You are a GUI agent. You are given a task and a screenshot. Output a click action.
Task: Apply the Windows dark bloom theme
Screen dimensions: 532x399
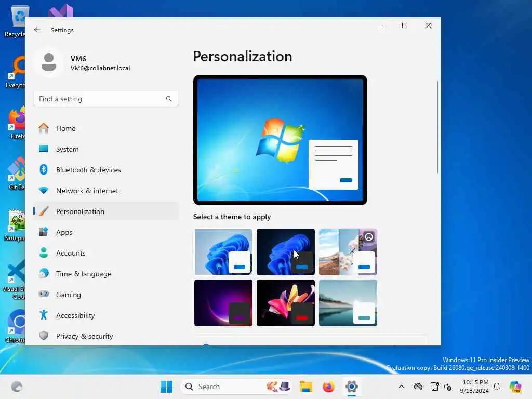(286, 252)
